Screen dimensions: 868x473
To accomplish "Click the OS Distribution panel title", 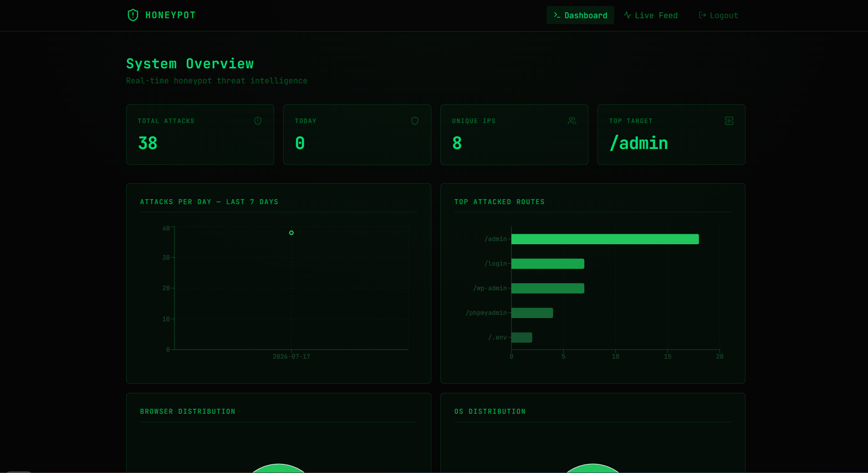I will (x=490, y=411).
